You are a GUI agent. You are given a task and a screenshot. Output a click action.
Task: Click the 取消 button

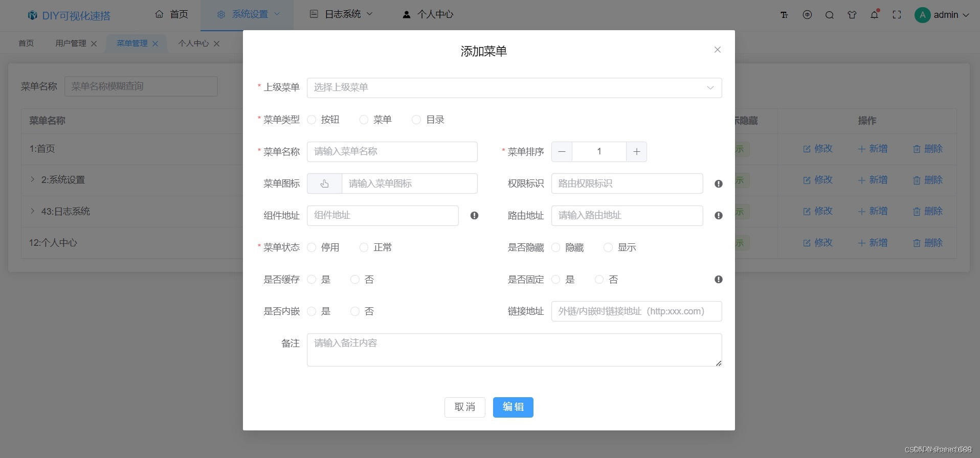pyautogui.click(x=464, y=407)
